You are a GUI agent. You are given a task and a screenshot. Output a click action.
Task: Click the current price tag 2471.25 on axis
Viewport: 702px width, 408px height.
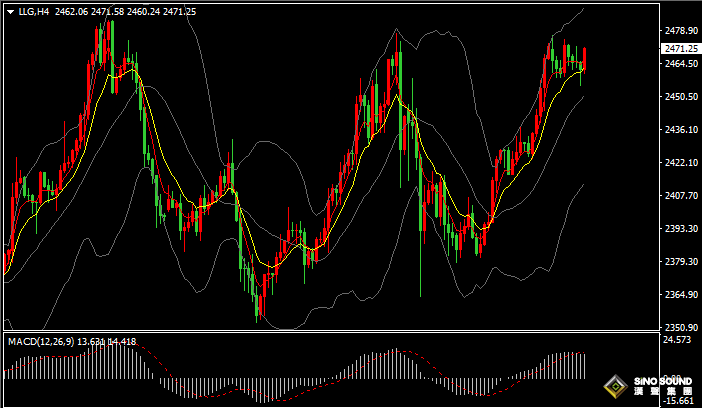(680, 48)
